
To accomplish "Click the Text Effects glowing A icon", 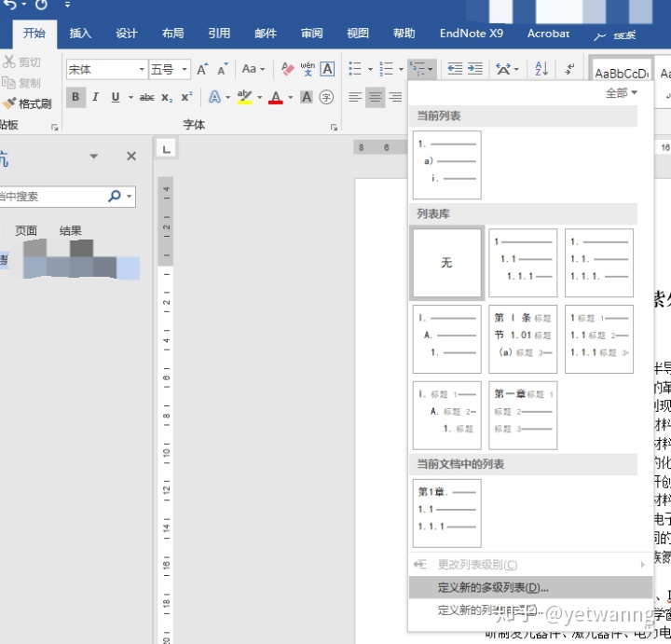I will [214, 97].
